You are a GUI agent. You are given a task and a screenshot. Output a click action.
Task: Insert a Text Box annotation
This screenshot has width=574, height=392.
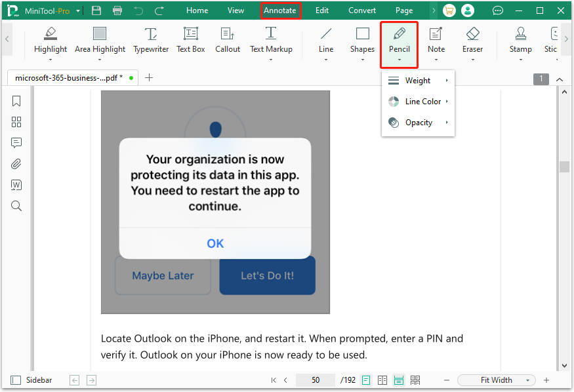click(191, 40)
